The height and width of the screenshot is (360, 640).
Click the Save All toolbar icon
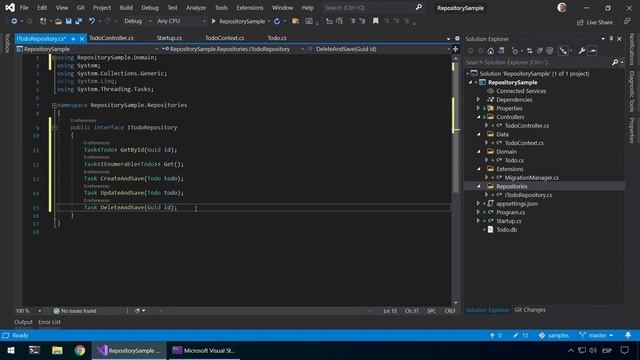coord(78,21)
